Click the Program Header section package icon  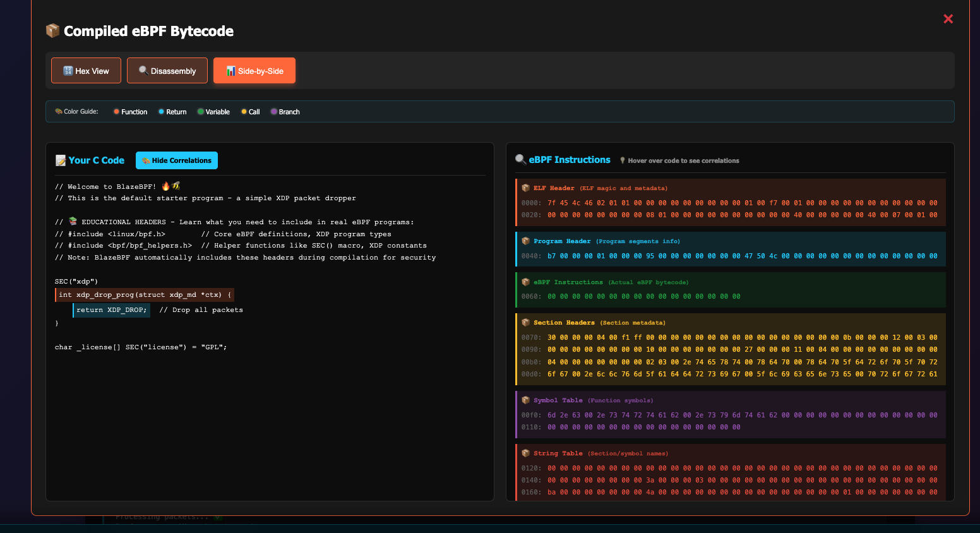pos(525,241)
